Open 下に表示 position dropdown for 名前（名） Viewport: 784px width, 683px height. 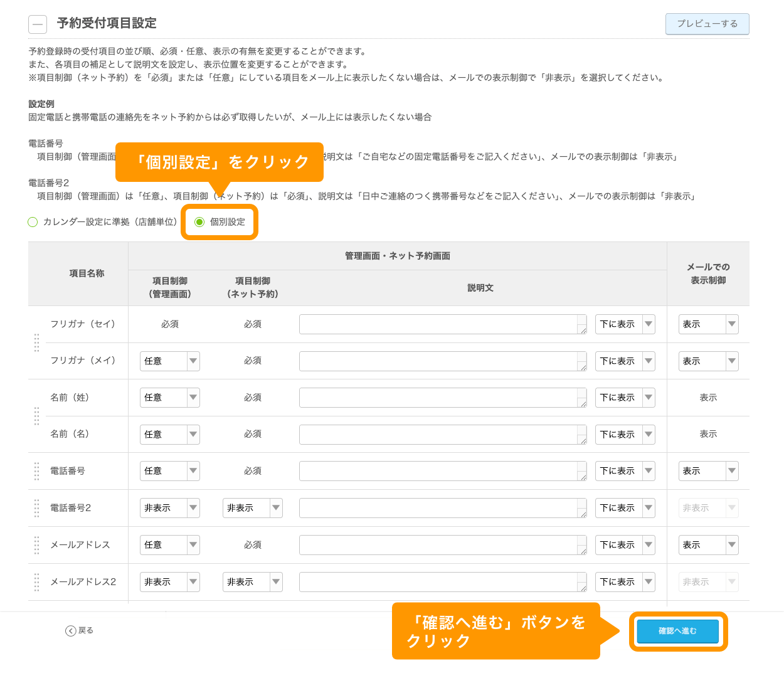625,435
